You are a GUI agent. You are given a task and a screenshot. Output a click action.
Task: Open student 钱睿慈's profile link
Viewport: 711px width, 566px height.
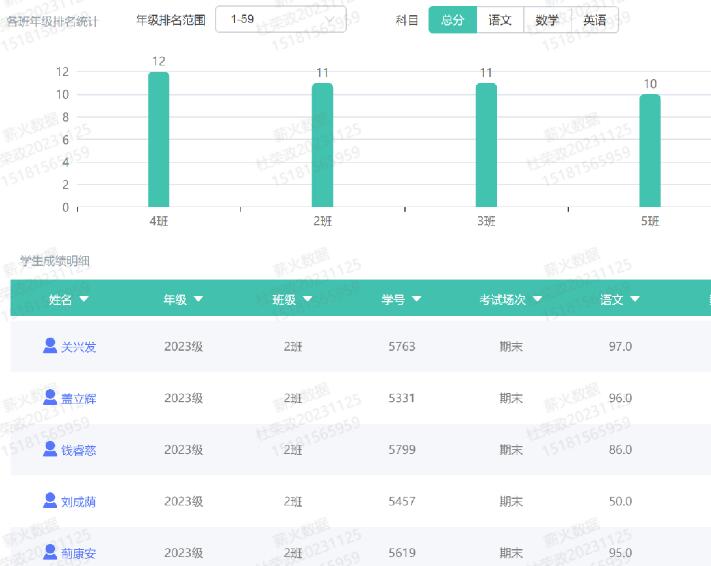coord(78,451)
